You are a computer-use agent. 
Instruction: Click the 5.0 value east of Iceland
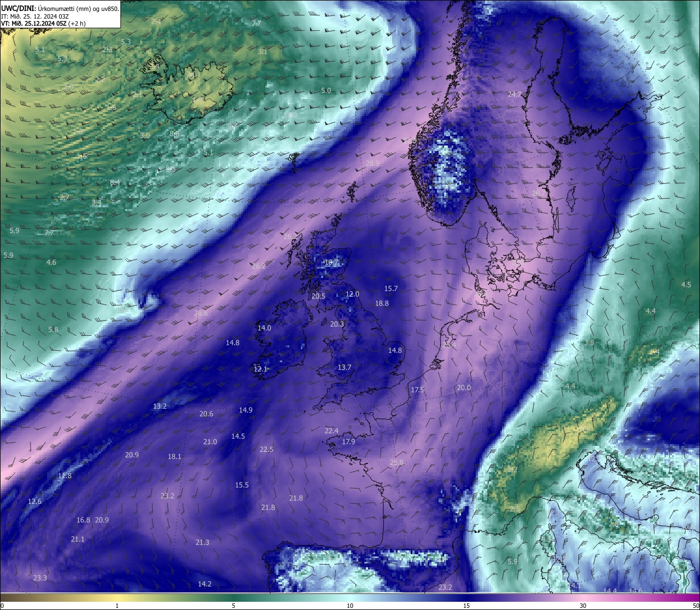[x=326, y=90]
